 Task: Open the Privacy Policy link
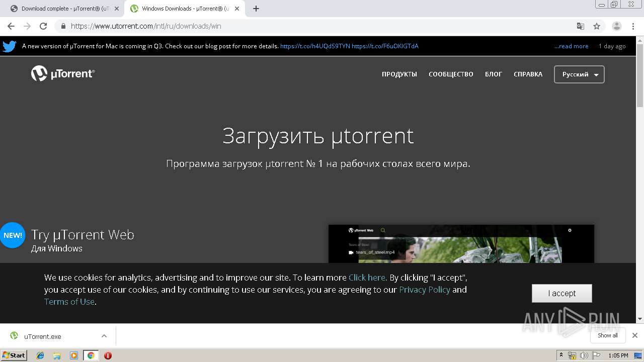425,290
